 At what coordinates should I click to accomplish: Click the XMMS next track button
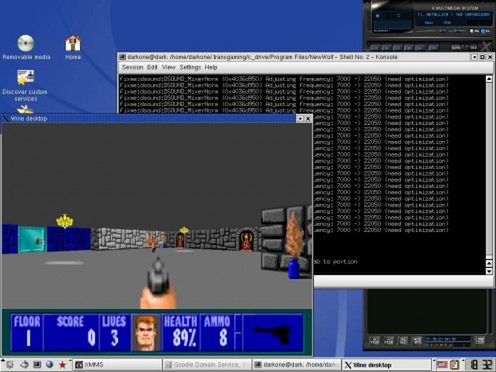coord(418,47)
